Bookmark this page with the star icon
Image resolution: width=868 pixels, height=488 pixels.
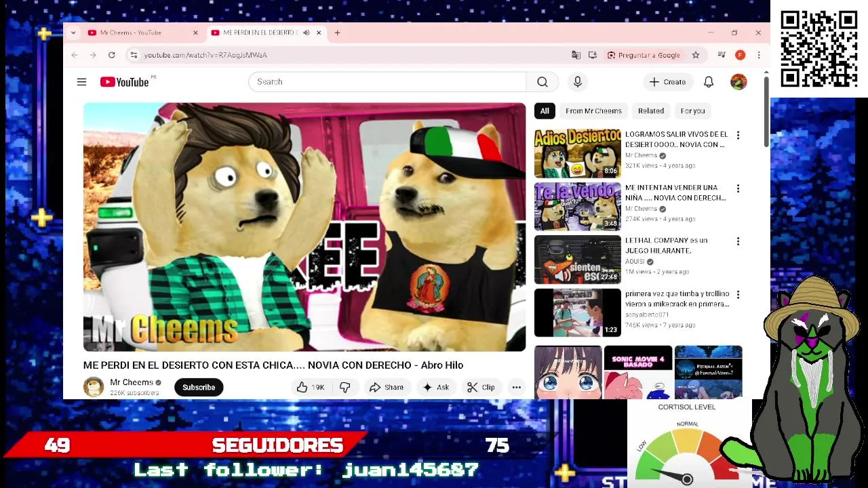(696, 55)
